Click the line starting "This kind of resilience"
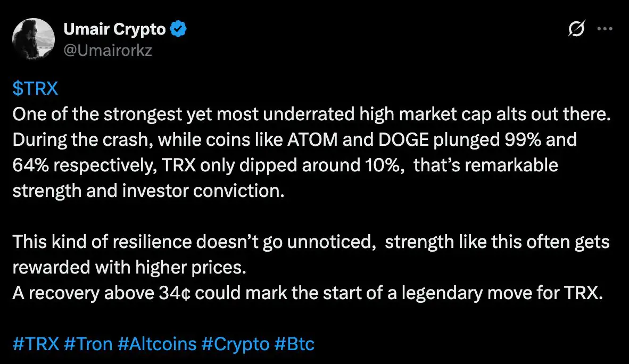The image size is (629, 364). (x=310, y=242)
